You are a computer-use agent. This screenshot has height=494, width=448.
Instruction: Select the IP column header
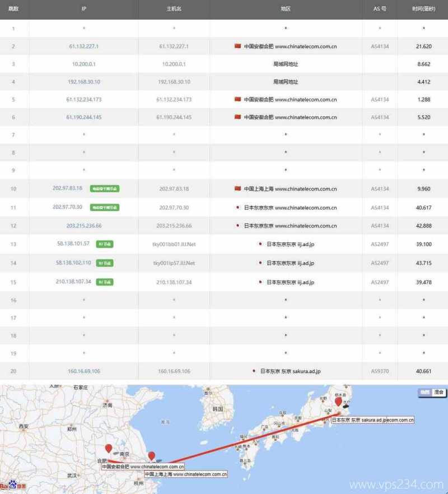pyautogui.click(x=83, y=9)
